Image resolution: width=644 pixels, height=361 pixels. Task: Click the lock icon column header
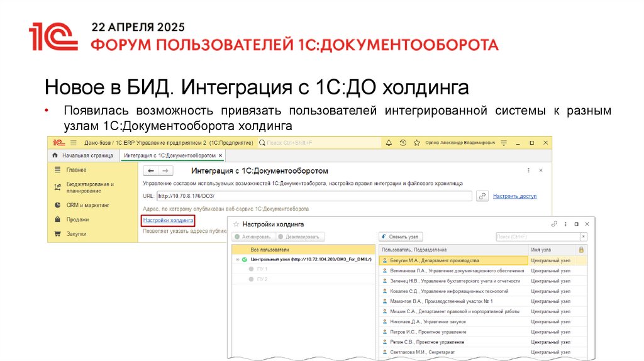point(581,250)
